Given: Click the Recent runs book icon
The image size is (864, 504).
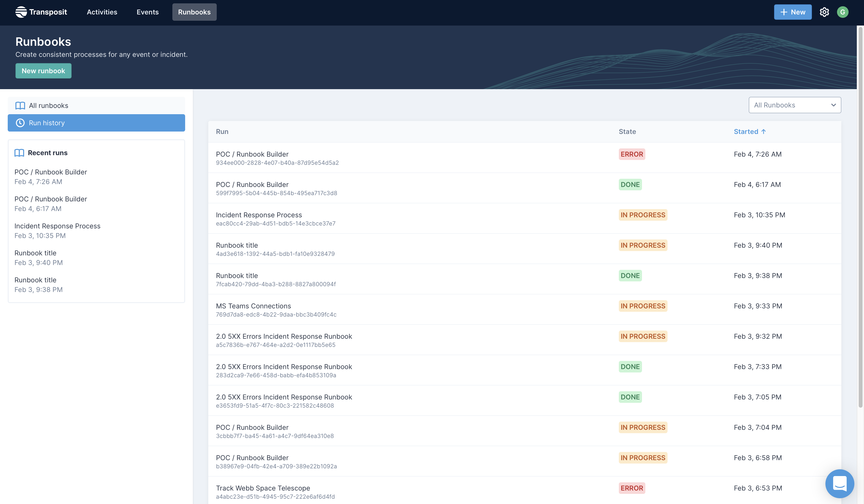Looking at the screenshot, I should click(19, 153).
